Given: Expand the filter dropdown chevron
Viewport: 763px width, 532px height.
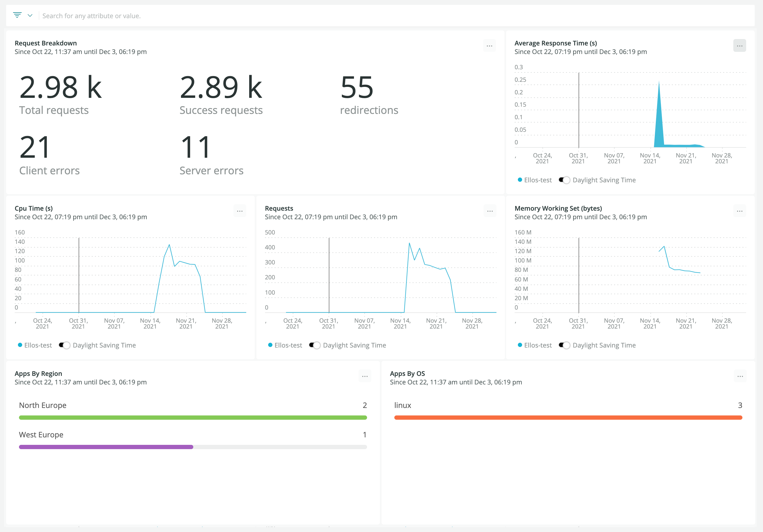Looking at the screenshot, I should point(30,15).
